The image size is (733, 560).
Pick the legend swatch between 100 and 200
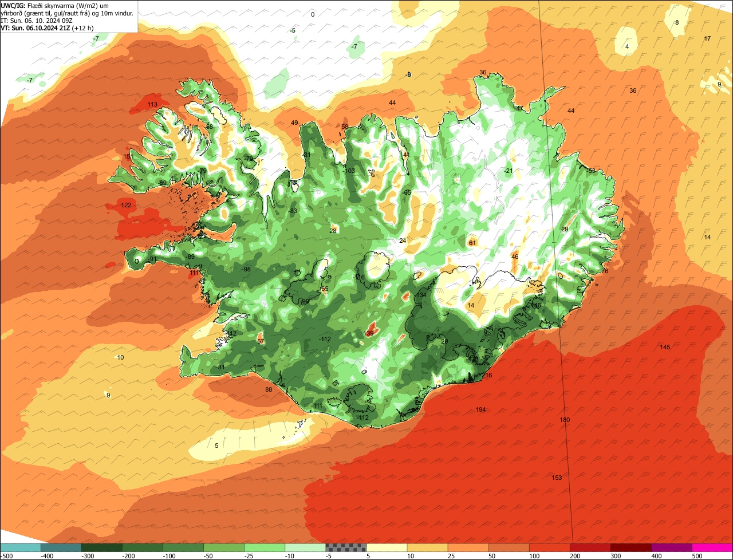pos(549,547)
